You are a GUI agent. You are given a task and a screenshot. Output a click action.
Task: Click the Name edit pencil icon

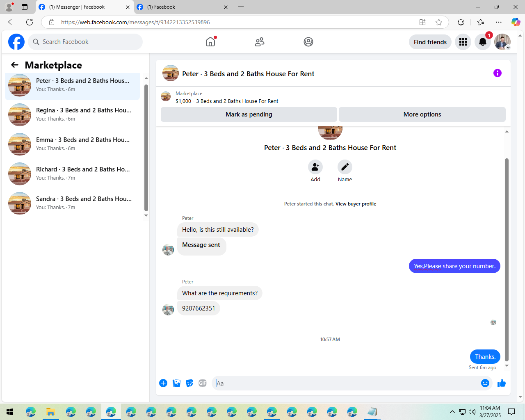[x=345, y=167]
